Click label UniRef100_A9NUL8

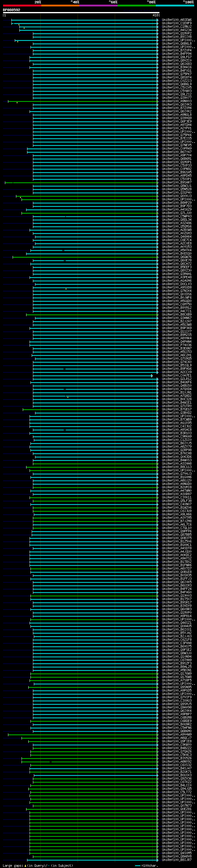177,115
